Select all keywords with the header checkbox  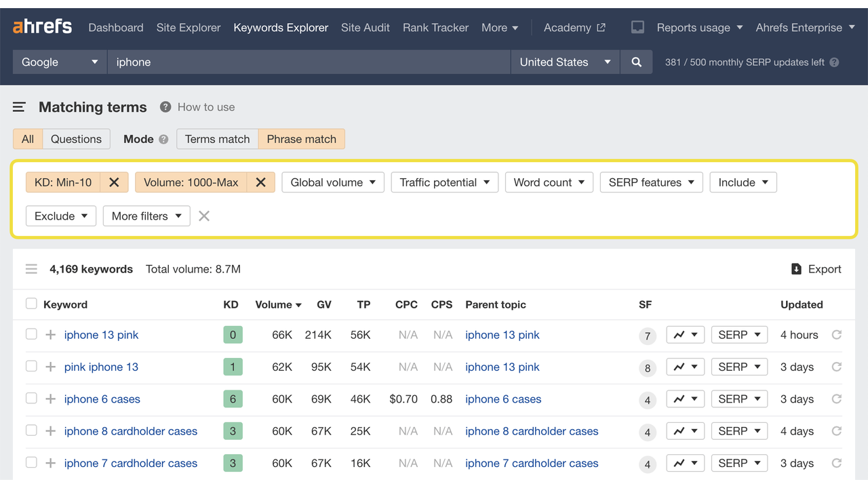coord(31,304)
